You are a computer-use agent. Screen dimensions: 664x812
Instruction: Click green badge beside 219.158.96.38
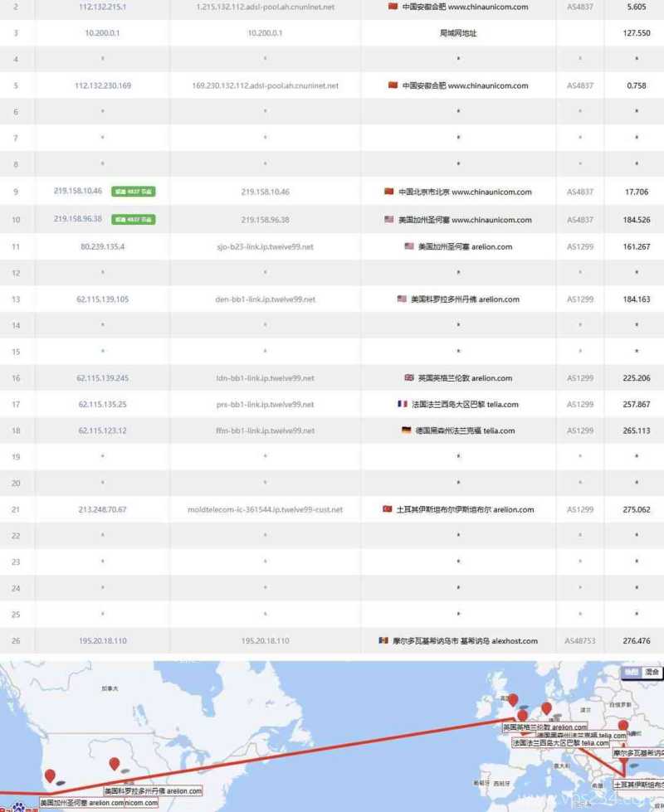(x=134, y=219)
